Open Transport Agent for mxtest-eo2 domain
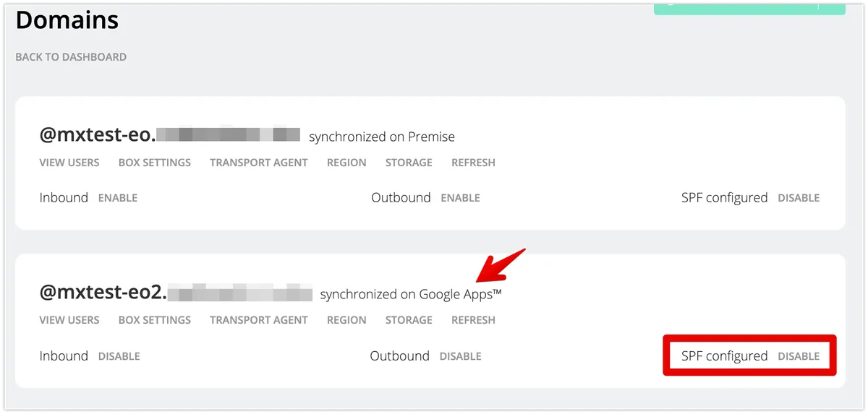Screen dimensions: 868x414 click(259, 320)
